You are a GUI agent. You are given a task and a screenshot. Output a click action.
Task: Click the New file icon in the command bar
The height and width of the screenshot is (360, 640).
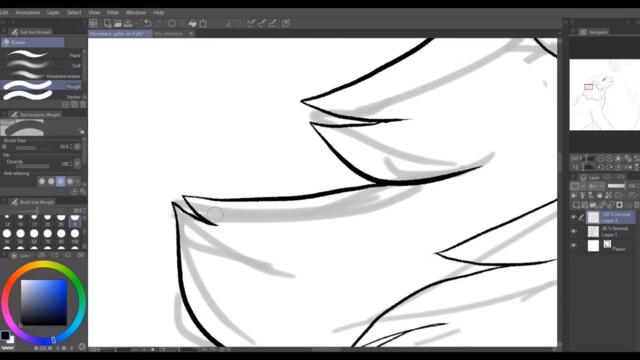click(108, 23)
